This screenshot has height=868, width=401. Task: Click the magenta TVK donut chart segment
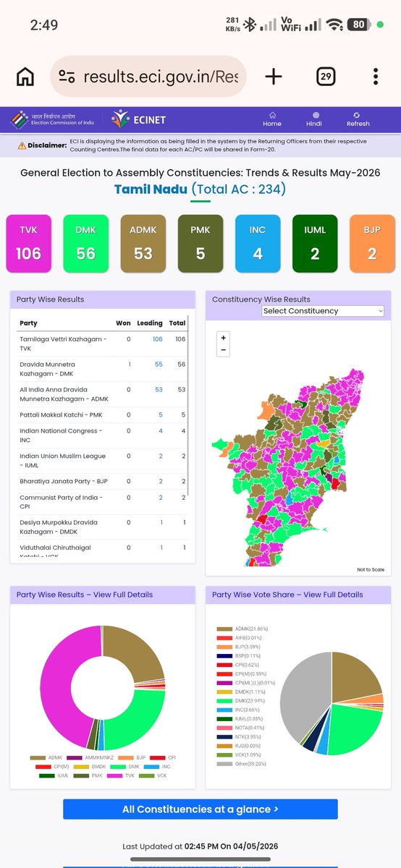(x=57, y=678)
